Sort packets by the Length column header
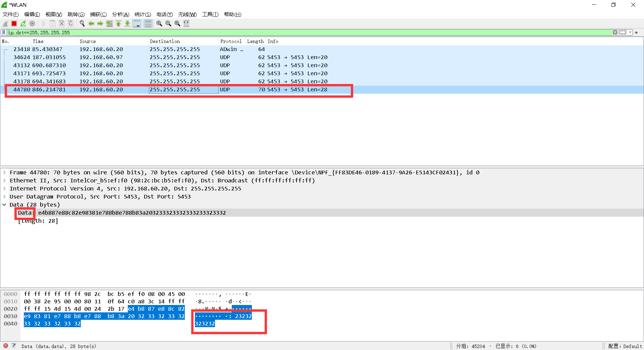Viewport: 644px width, 350px height. (x=256, y=41)
